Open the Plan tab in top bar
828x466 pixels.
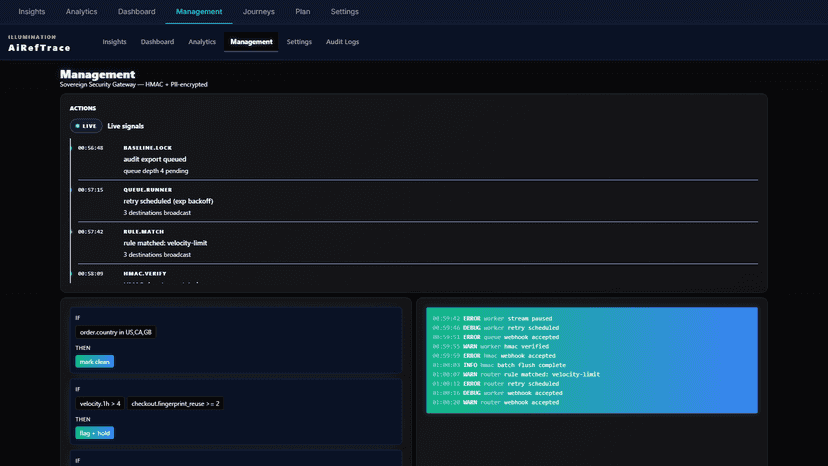[303, 12]
